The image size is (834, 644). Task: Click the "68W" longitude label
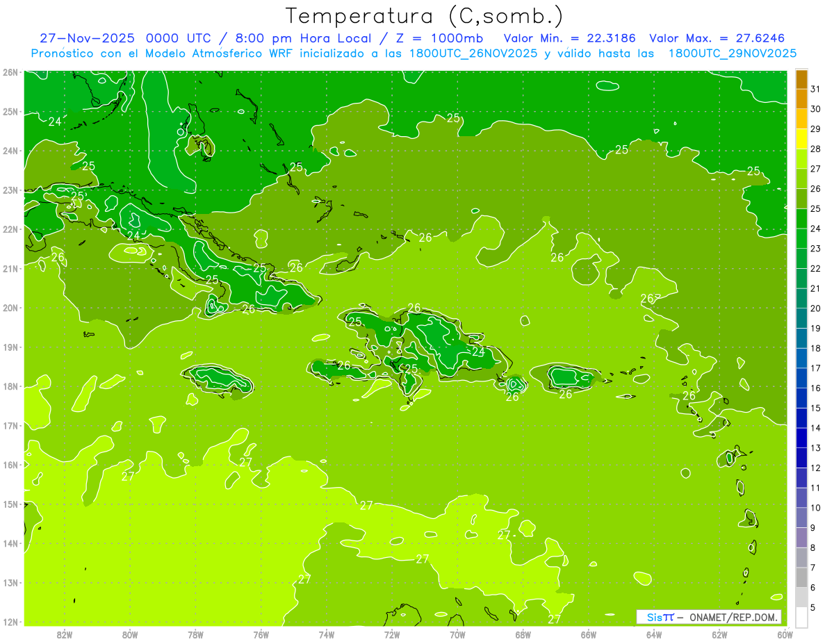pyautogui.click(x=523, y=634)
